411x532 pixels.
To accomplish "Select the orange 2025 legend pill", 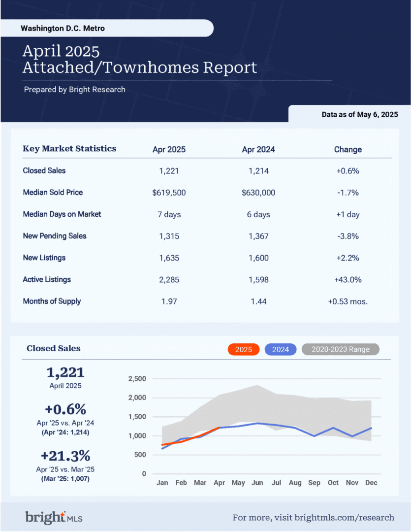I will tap(244, 349).
